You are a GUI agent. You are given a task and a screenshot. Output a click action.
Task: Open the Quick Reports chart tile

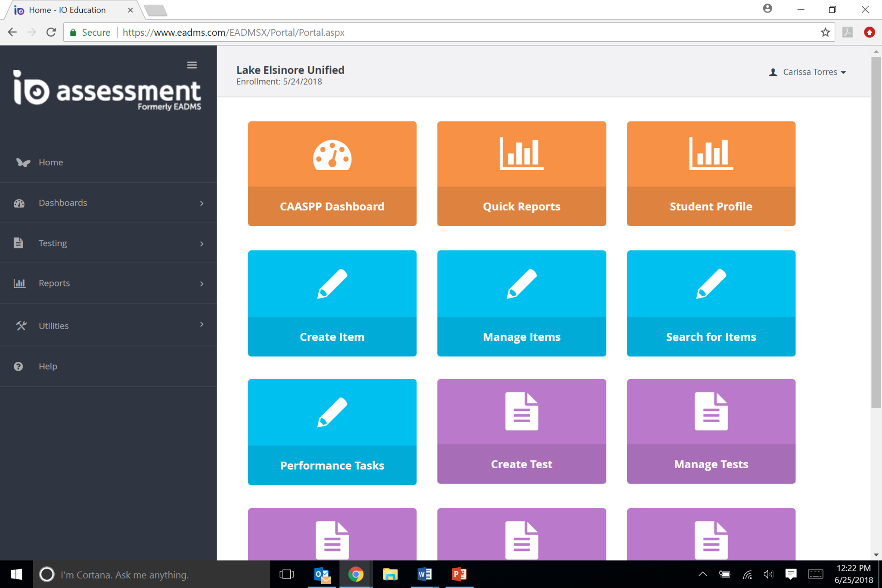521,173
